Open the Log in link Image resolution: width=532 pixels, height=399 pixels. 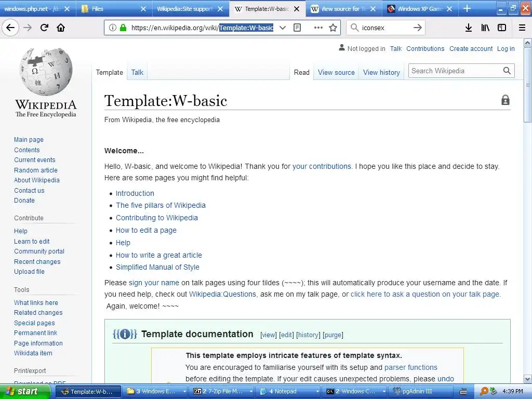click(x=506, y=48)
